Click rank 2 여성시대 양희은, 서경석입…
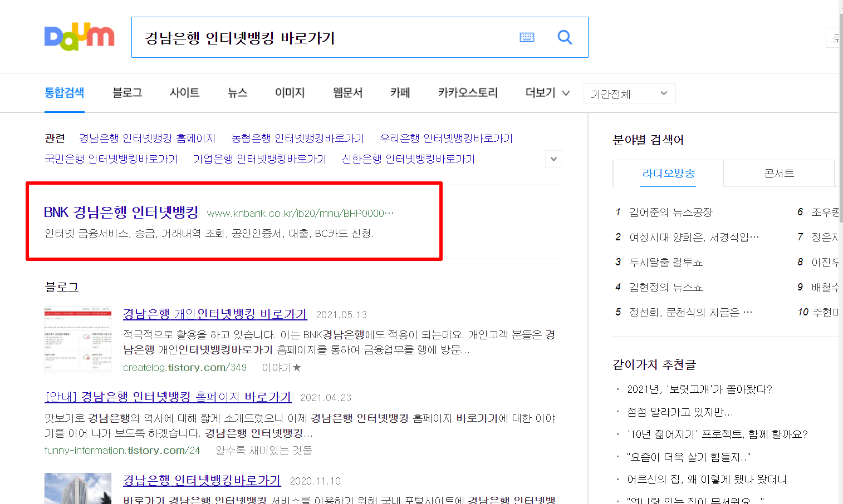Viewport: 843px width, 504px height. [694, 238]
